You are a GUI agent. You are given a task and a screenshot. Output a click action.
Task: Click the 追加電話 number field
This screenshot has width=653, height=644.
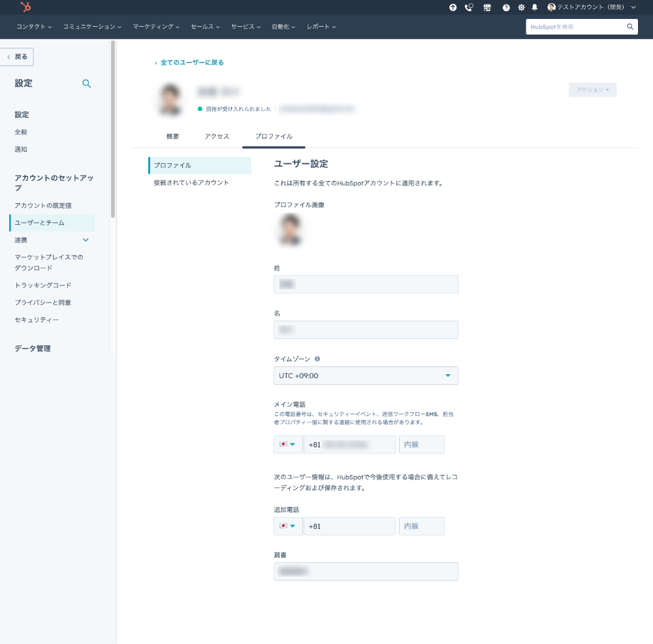349,526
